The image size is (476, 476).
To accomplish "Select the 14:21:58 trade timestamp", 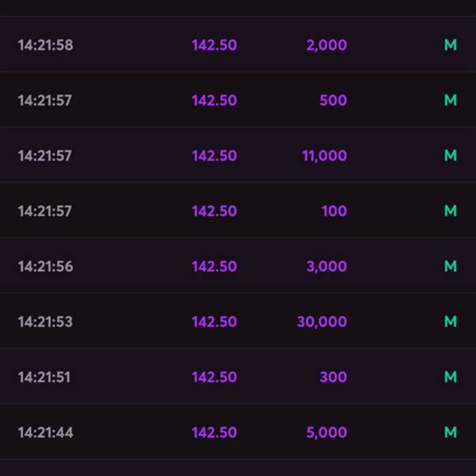I will click(45, 45).
